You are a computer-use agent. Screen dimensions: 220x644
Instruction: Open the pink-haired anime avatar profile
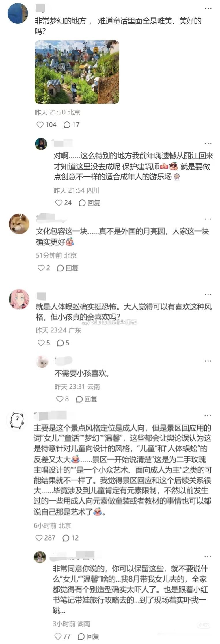pos(19,299)
